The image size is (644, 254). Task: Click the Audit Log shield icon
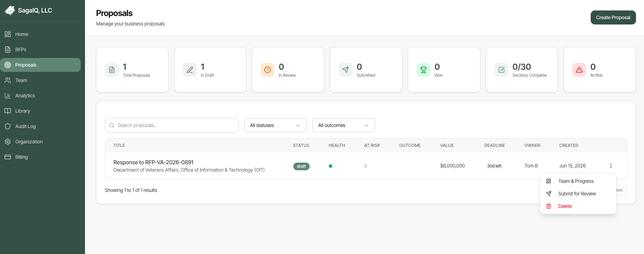coord(8,126)
